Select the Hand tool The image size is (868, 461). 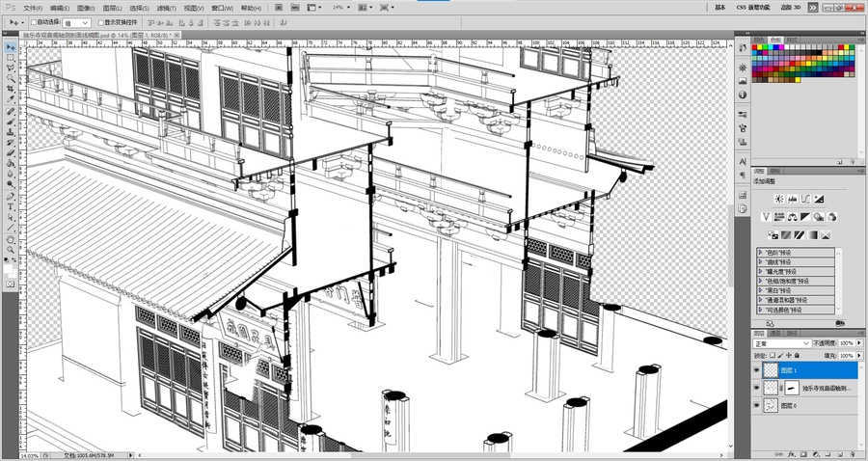tap(11, 240)
